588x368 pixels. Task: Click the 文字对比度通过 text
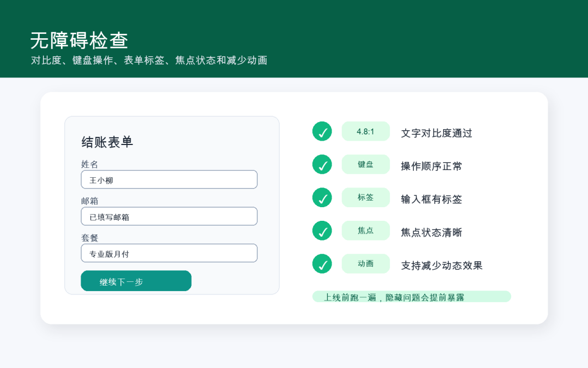pos(437,134)
